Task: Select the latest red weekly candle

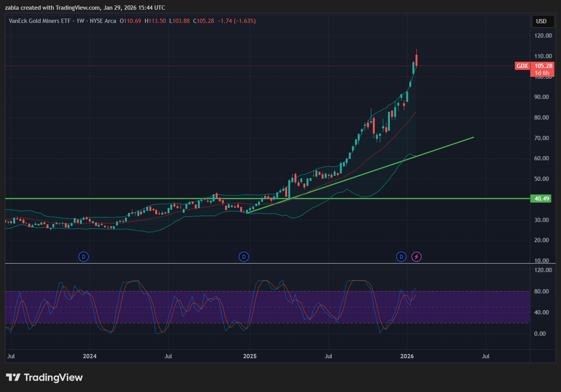Action: coord(416,60)
